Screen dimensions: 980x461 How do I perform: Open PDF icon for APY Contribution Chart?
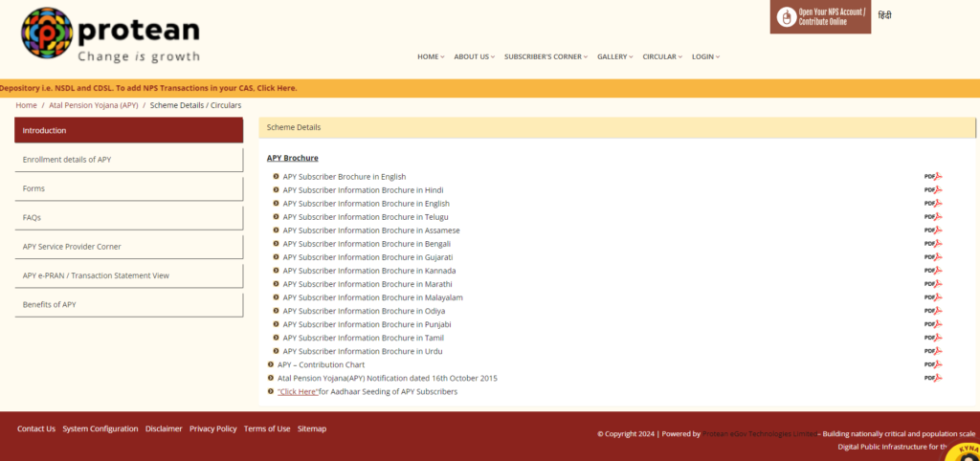pos(932,364)
